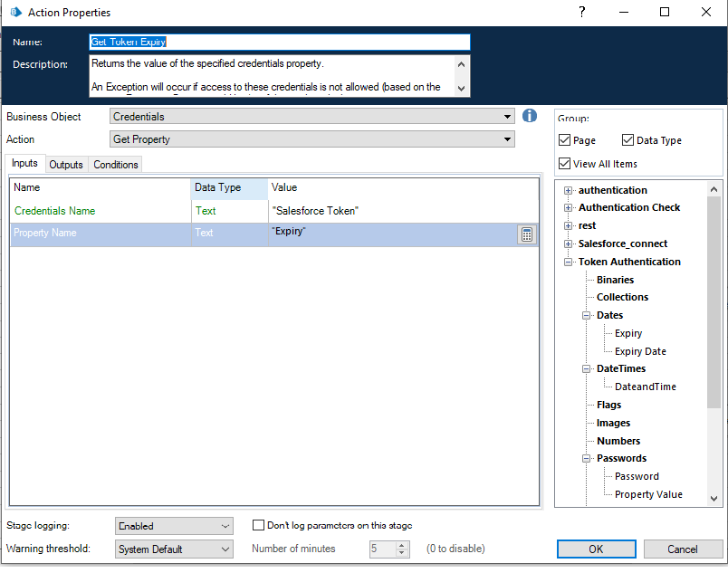Expand the Salesforce_connect tree node
Image resolution: width=728 pixels, height=573 pixels.
tap(568, 244)
